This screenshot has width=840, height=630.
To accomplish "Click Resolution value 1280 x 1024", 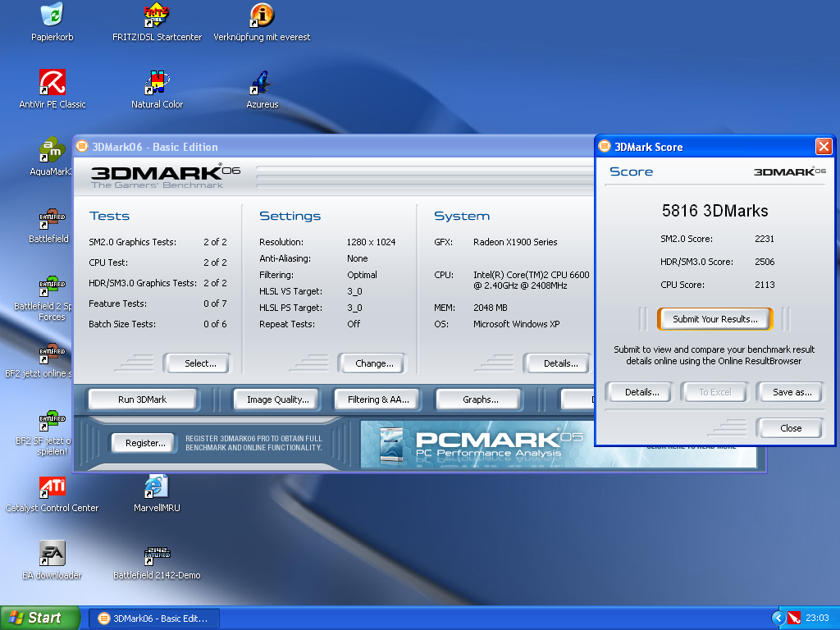I will 372,242.
